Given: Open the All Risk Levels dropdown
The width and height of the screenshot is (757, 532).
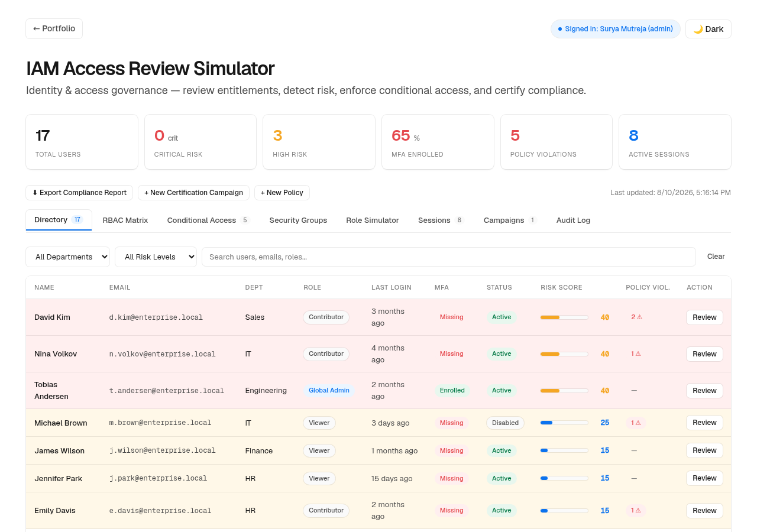Looking at the screenshot, I should tap(156, 257).
